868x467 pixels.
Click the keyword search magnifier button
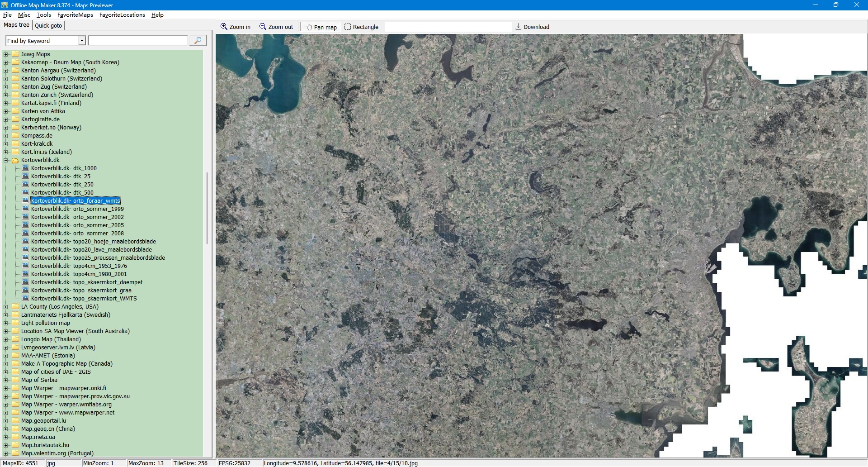(x=198, y=41)
